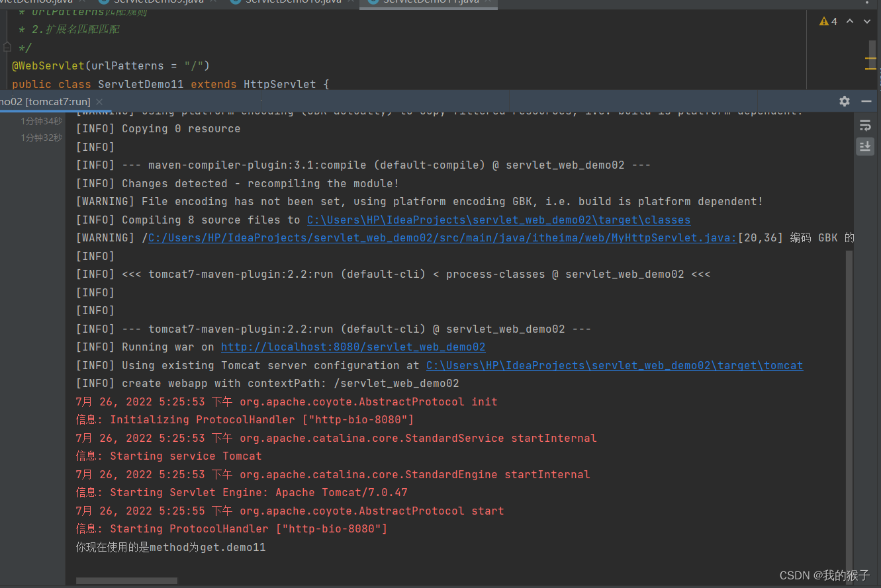Image resolution: width=881 pixels, height=588 pixels.
Task: Hide the Run tool window
Action: click(866, 101)
